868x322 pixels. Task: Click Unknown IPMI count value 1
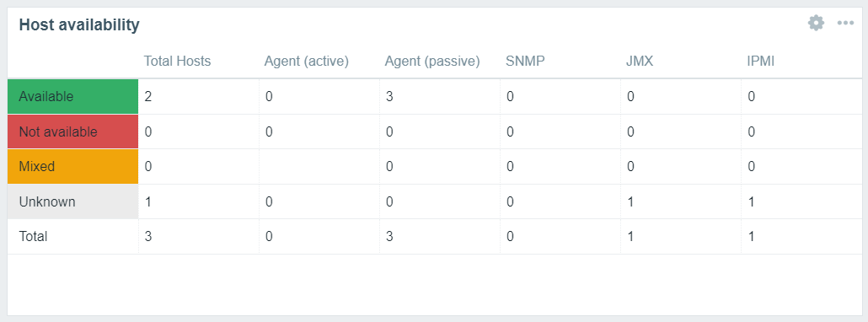click(x=751, y=202)
